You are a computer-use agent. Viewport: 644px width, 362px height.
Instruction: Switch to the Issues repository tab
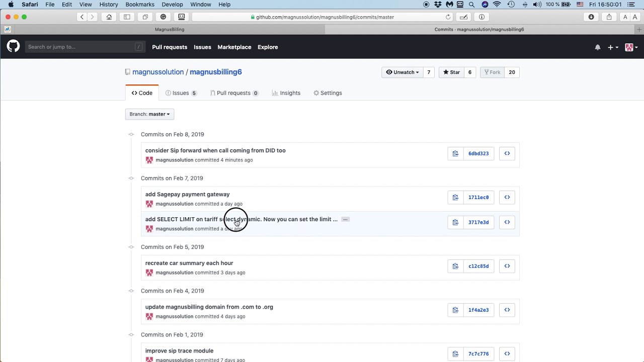[x=181, y=93]
